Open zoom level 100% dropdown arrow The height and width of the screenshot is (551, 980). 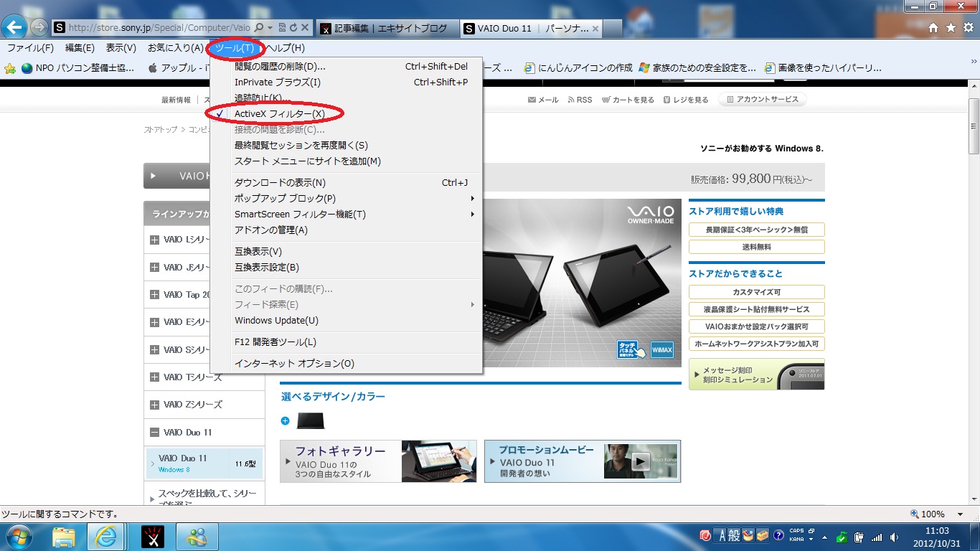(960, 514)
